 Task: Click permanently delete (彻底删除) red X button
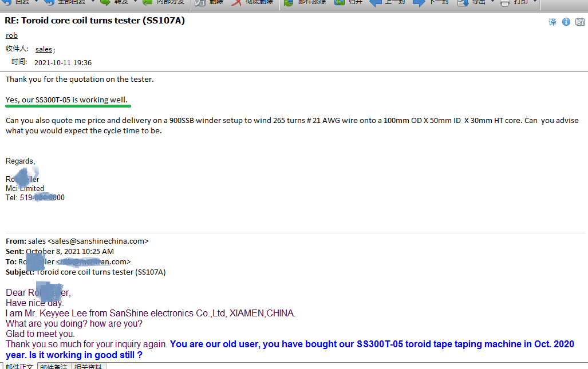pyautogui.click(x=252, y=2)
